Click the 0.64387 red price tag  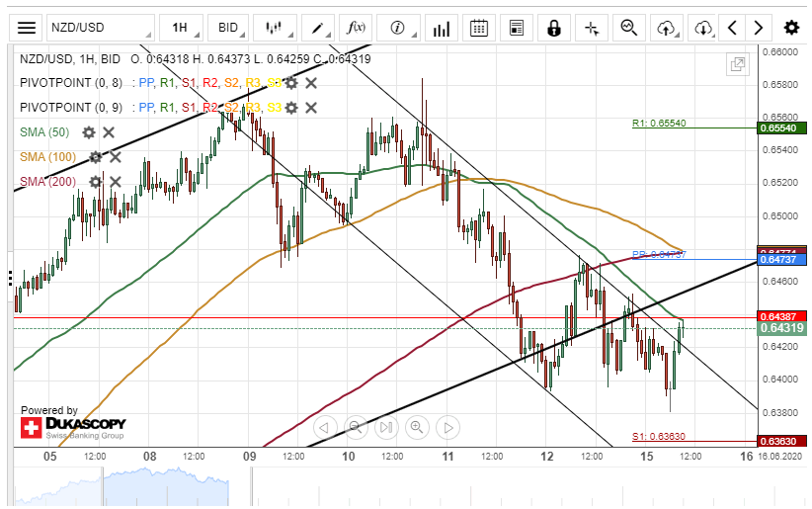pyautogui.click(x=782, y=316)
